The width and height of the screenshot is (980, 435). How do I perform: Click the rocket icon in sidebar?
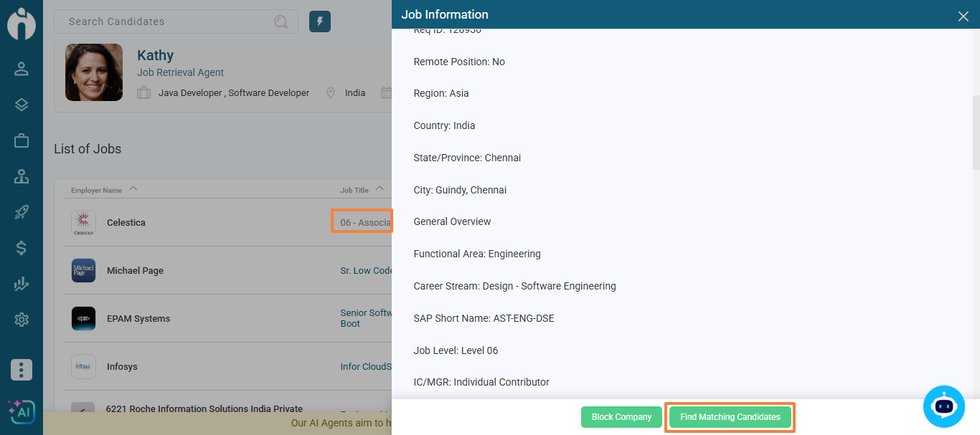click(x=22, y=212)
